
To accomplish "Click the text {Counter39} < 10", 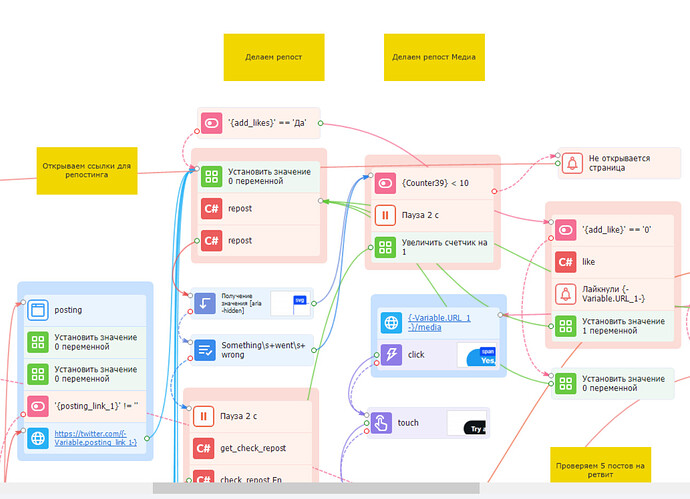I will [435, 183].
